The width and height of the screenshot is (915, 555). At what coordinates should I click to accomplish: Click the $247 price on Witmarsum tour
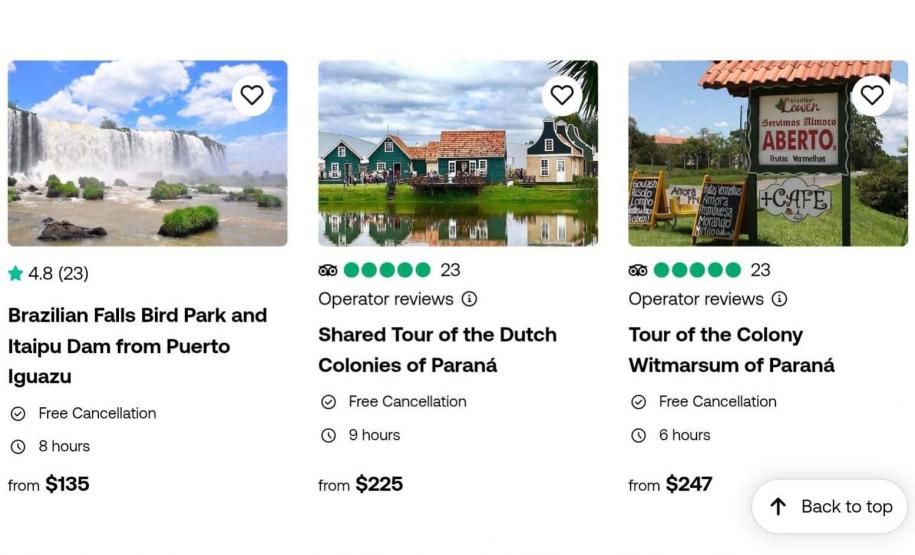688,484
